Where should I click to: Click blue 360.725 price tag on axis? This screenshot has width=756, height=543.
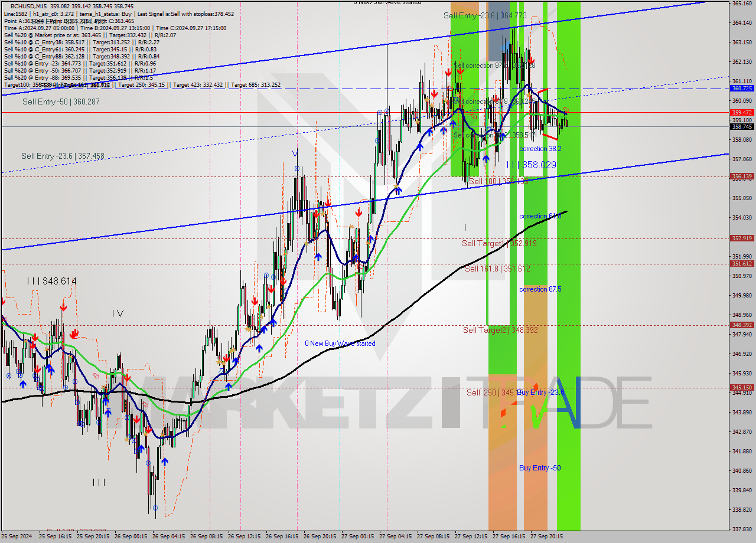pyautogui.click(x=742, y=88)
